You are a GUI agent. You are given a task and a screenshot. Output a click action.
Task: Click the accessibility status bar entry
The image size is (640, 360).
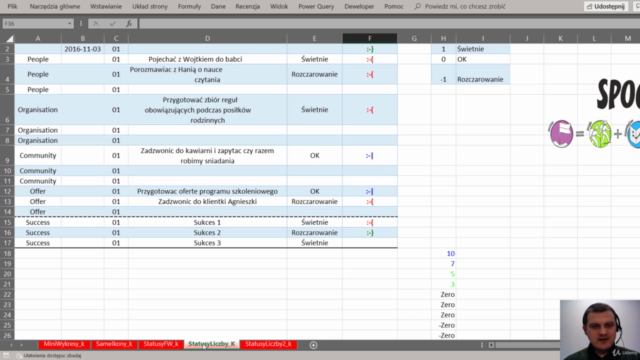pos(49,356)
